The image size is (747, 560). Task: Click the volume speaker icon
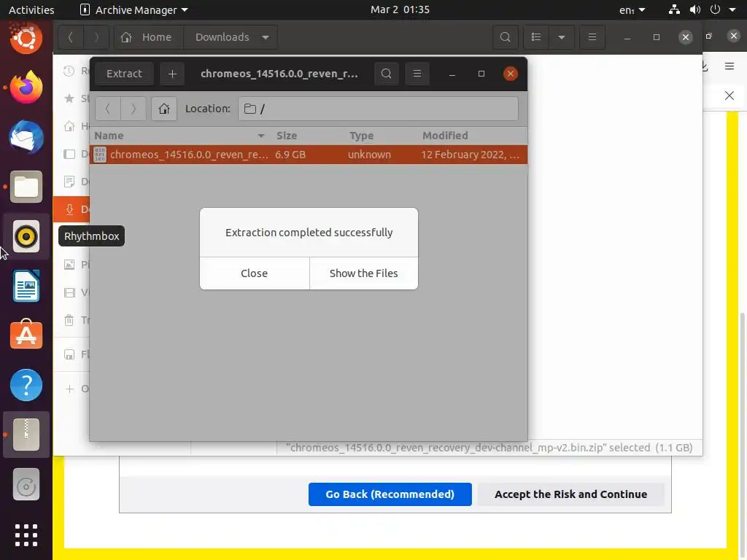[x=695, y=9]
